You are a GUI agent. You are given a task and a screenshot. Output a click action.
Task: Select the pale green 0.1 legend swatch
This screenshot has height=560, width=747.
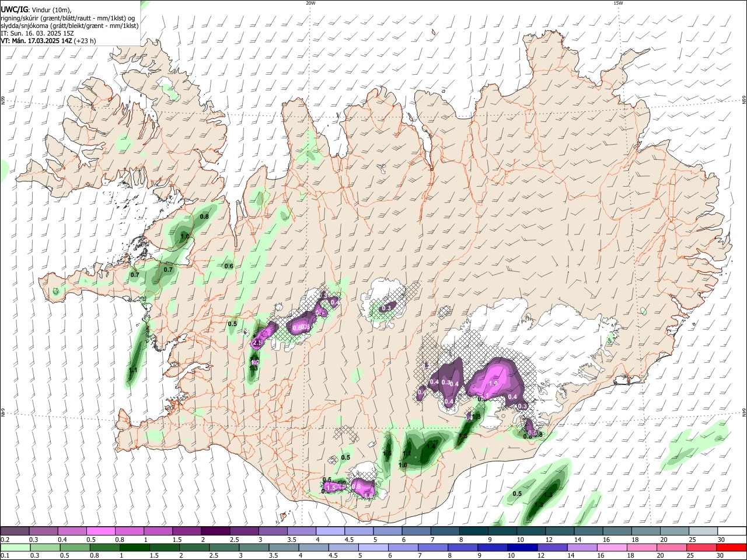15,547
